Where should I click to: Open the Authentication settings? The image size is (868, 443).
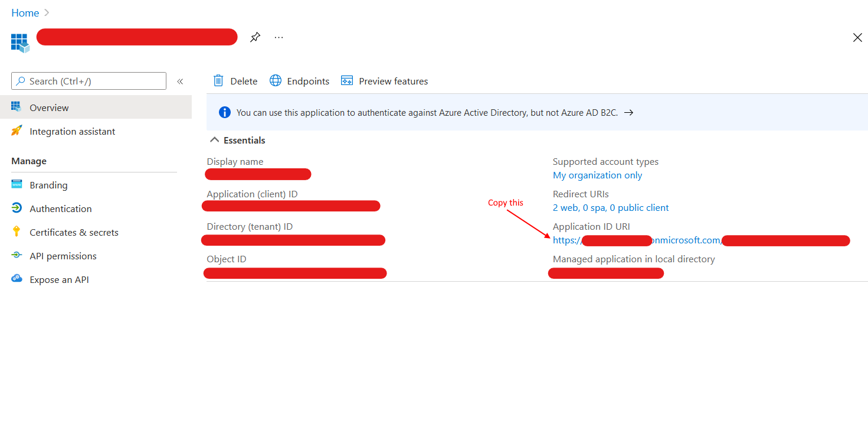[61, 209]
